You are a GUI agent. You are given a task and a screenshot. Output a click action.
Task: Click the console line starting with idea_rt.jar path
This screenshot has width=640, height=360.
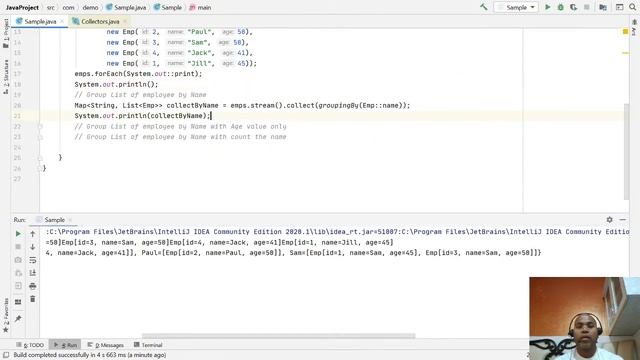[337, 231]
